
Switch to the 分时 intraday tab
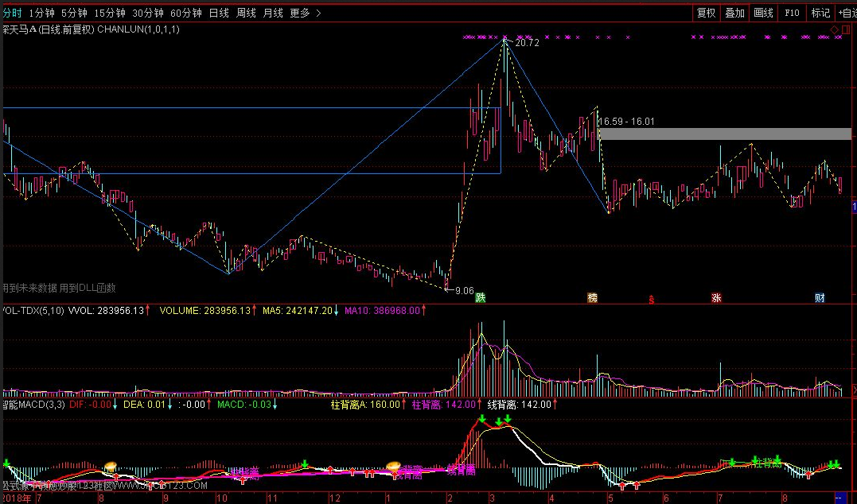click(x=12, y=13)
